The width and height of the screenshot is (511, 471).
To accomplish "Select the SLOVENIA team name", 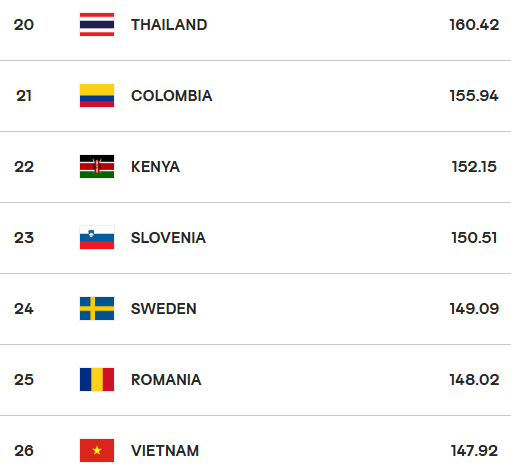I will pos(168,238).
